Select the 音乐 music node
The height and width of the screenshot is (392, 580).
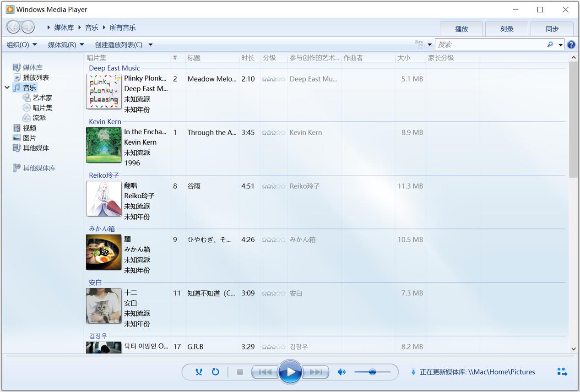25,87
